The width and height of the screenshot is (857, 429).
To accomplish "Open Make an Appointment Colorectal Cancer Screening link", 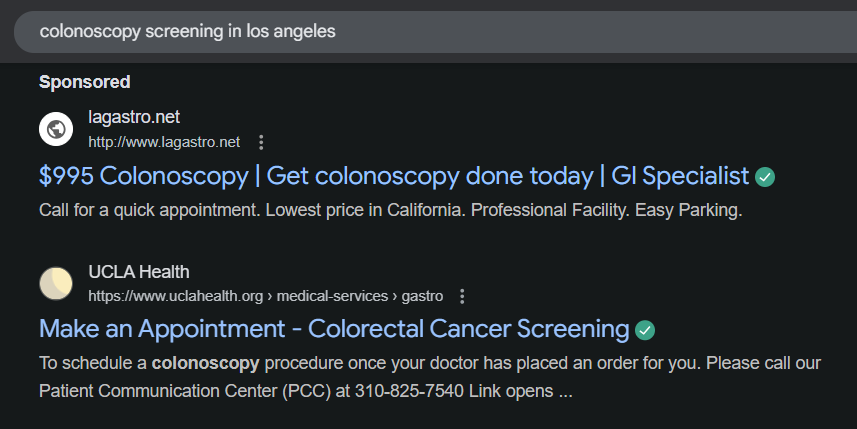I will click(x=334, y=329).
